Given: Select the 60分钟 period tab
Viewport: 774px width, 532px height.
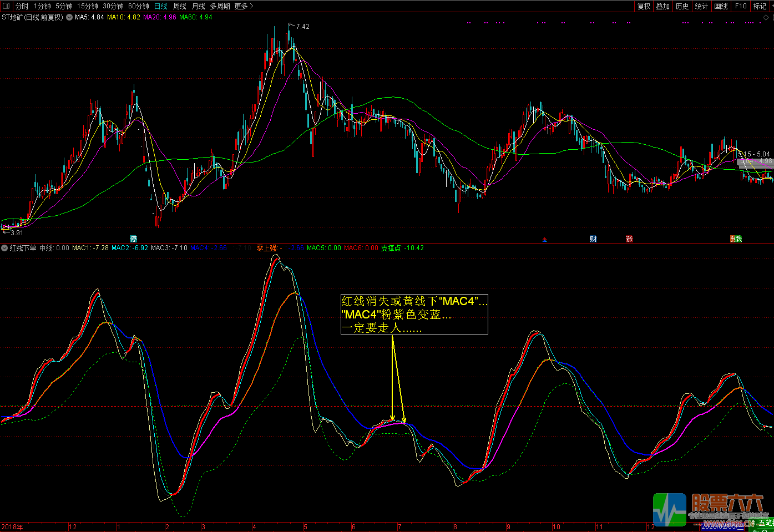Looking at the screenshot, I should [139, 6].
